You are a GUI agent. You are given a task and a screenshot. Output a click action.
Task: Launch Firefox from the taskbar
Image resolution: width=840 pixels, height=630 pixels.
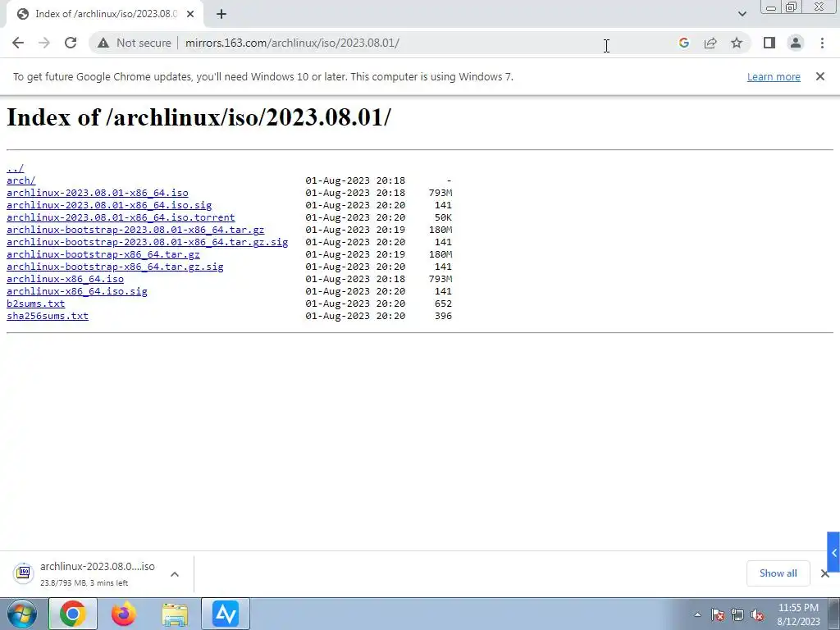(x=124, y=614)
